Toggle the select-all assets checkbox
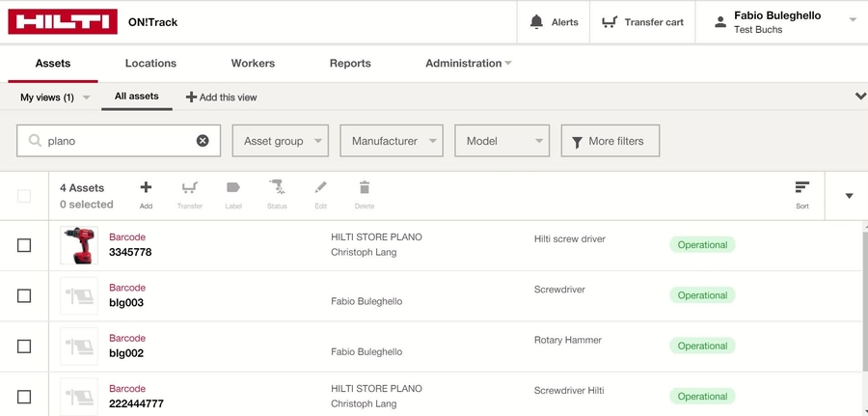Screen dimensions: 868x416 click(x=24, y=196)
